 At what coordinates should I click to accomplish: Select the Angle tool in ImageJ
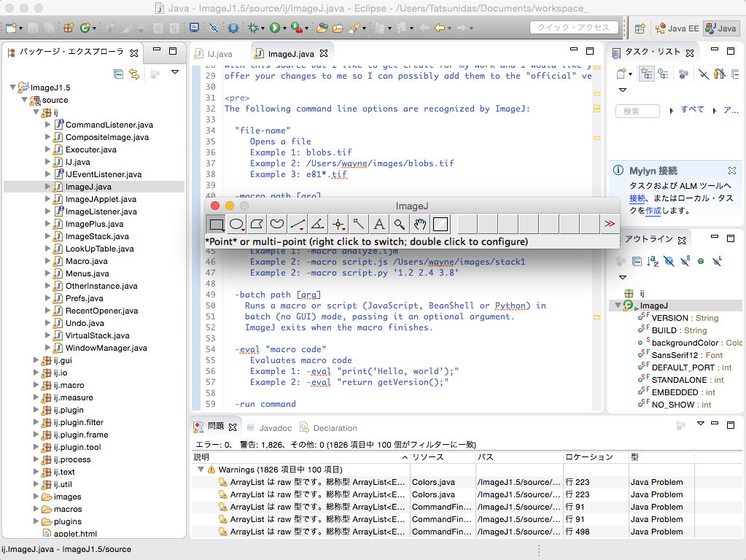(x=318, y=224)
